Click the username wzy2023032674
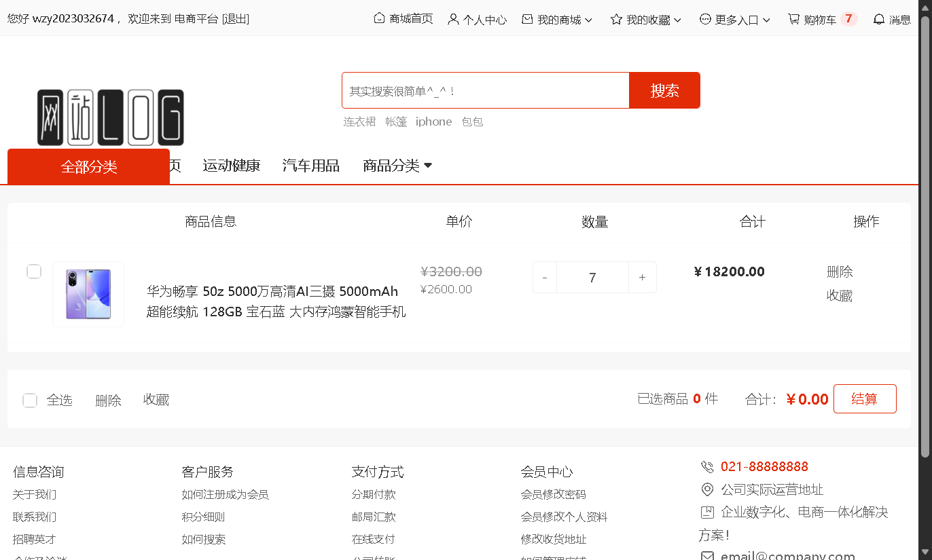The image size is (932, 560). (73, 19)
